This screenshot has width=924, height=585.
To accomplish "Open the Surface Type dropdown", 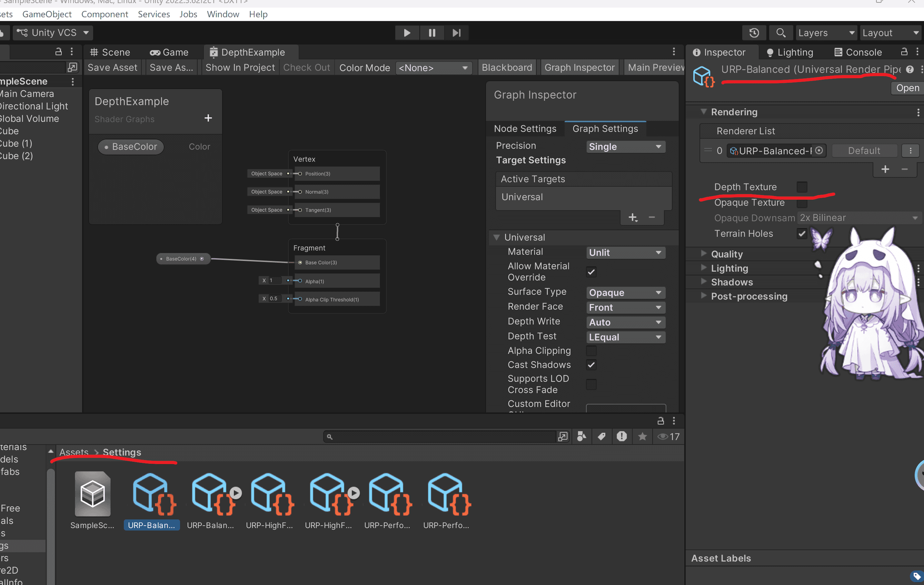I will pos(625,293).
